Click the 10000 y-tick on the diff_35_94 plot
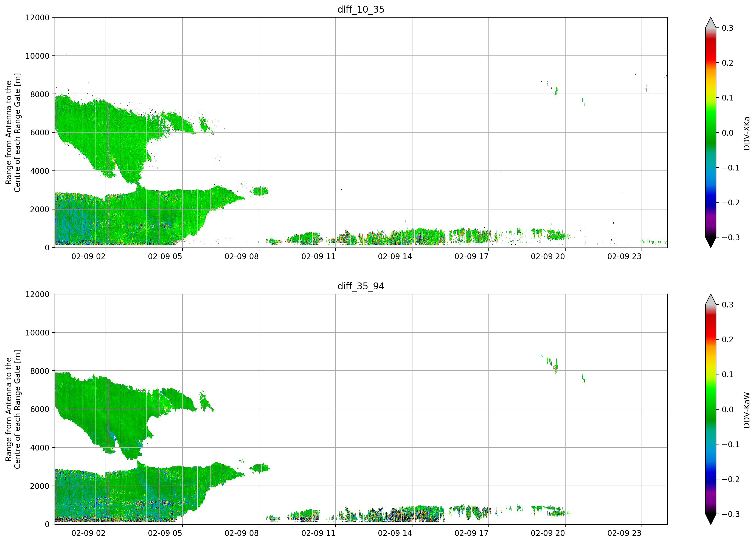 [37, 333]
